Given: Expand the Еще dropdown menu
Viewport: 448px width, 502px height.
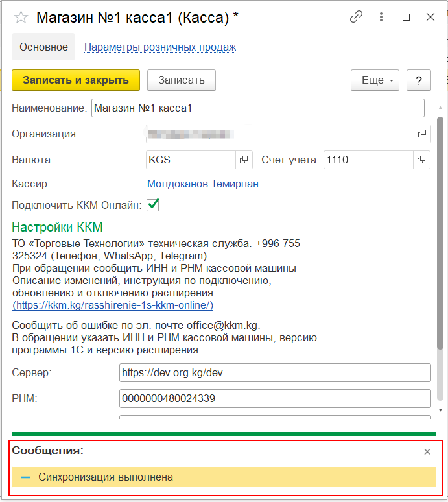Looking at the screenshot, I should (375, 80).
